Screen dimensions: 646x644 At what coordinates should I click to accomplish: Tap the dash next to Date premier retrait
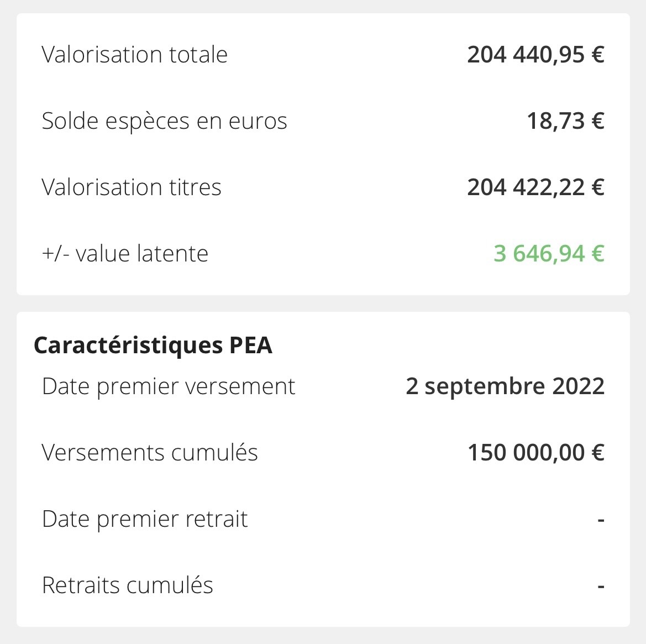point(601,520)
